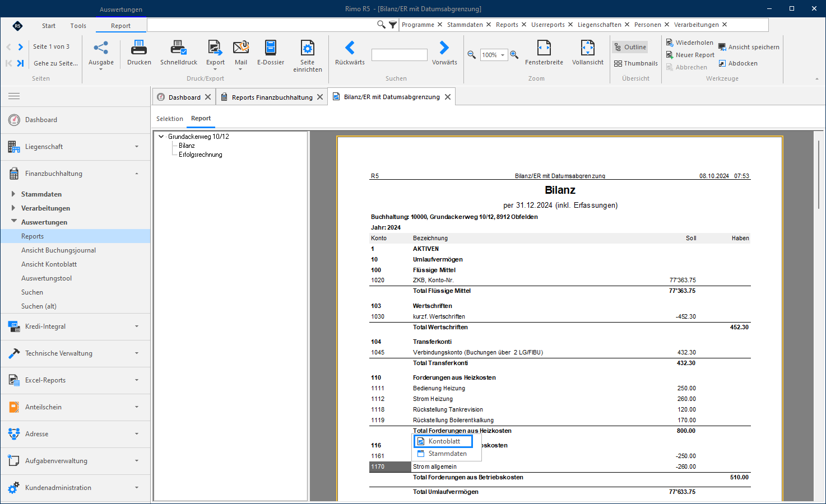Open Ansicht Buchungsjournal in sidebar
This screenshot has height=504, width=826.
(58, 250)
